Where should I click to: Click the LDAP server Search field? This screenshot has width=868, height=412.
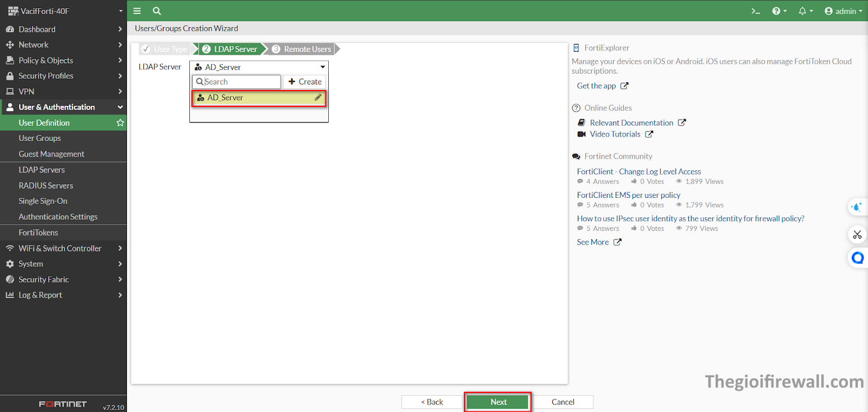tap(237, 82)
